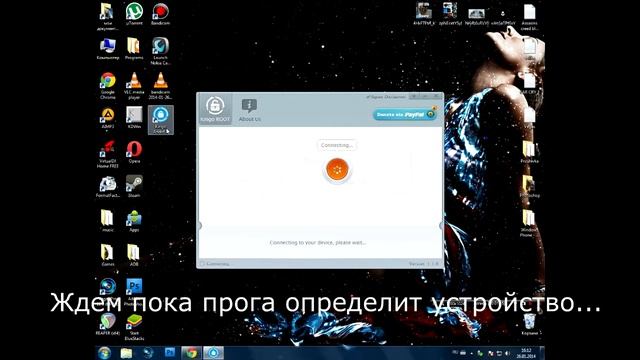Viewport: 640px width, 360px height.
Task: Open the About Us tab
Action: coord(249,110)
